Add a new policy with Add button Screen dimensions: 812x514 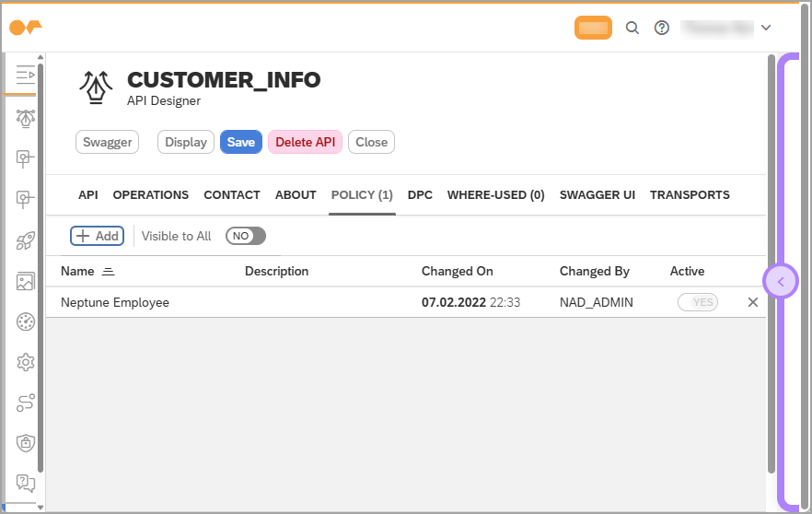(98, 236)
